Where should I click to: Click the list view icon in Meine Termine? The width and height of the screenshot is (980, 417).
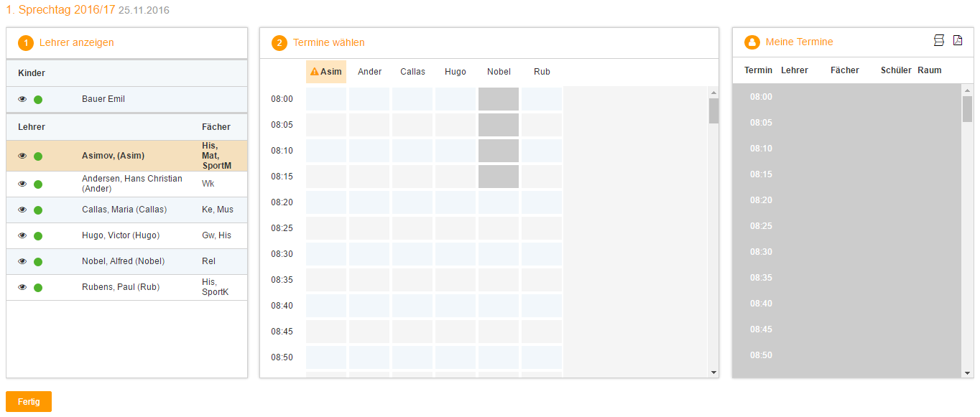tap(939, 40)
